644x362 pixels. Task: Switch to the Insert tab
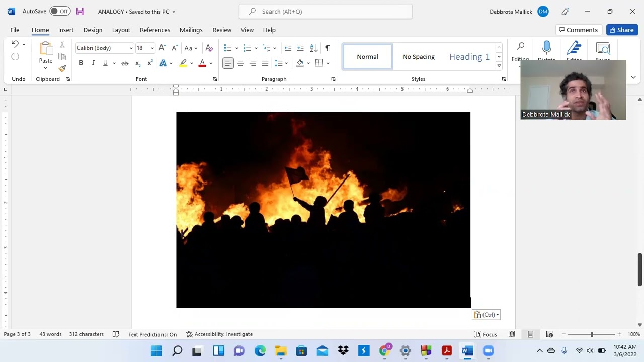click(x=66, y=30)
